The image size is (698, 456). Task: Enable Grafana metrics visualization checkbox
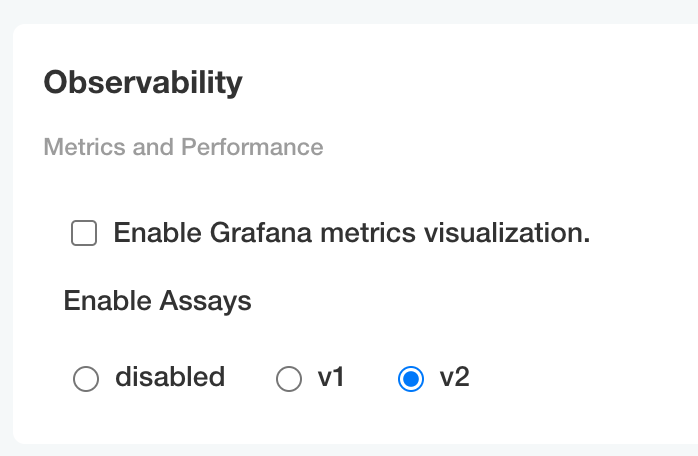click(84, 234)
